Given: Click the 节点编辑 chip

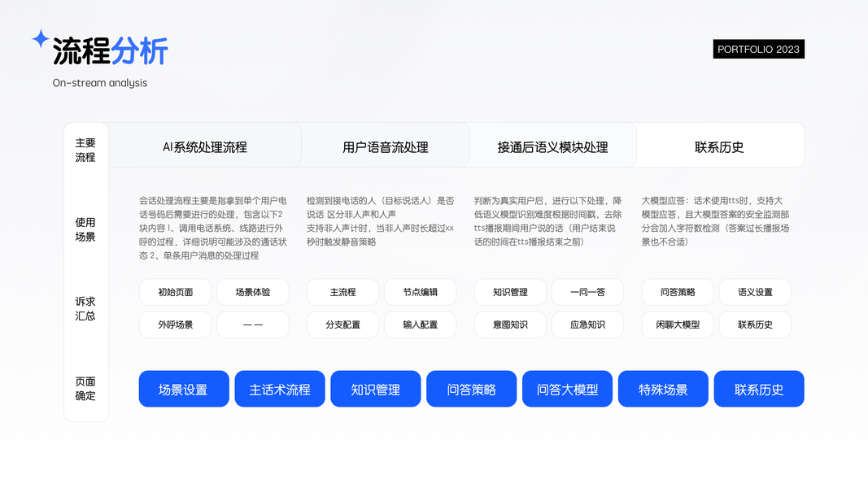Looking at the screenshot, I should (420, 292).
